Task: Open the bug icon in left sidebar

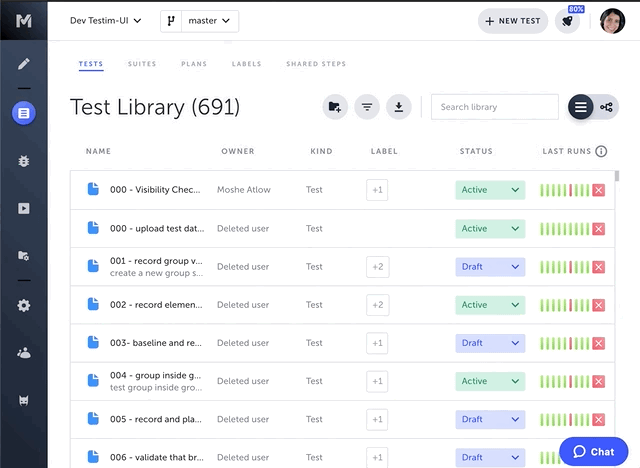Action: (x=24, y=160)
